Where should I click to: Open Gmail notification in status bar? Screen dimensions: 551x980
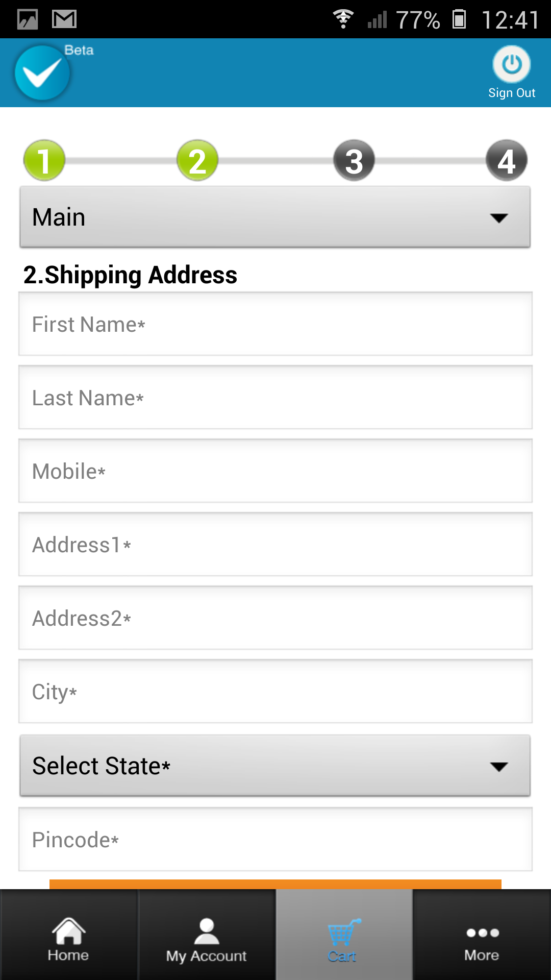pyautogui.click(x=64, y=19)
